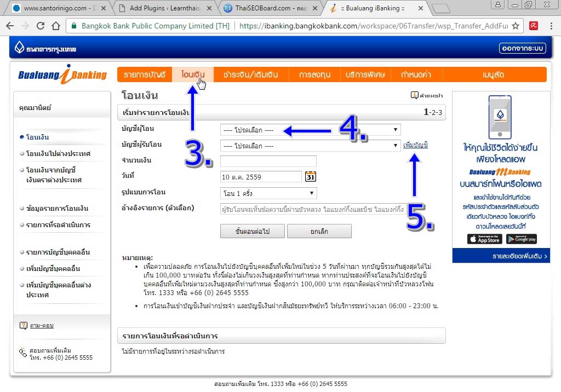Click the ออกจากระบบ logout button

tap(522, 48)
